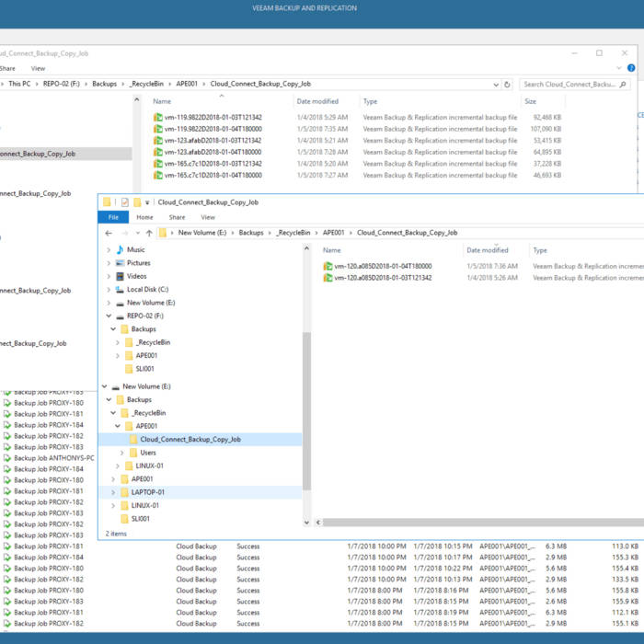Image resolution: width=644 pixels, height=644 pixels.
Task: Select file vm-119.9822D2018-01-04T180000 icon
Action: (x=157, y=129)
